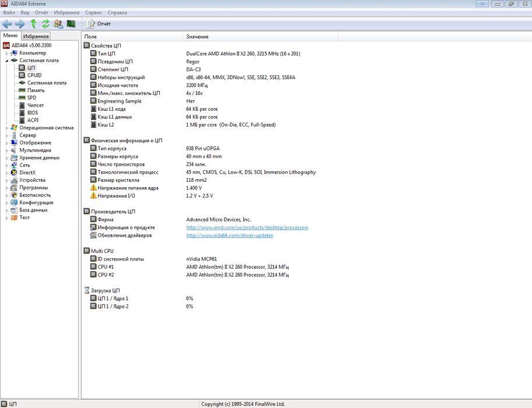Screen dimensions: 532x408
Task: Open the users icon in the toolbar
Action: click(58, 24)
